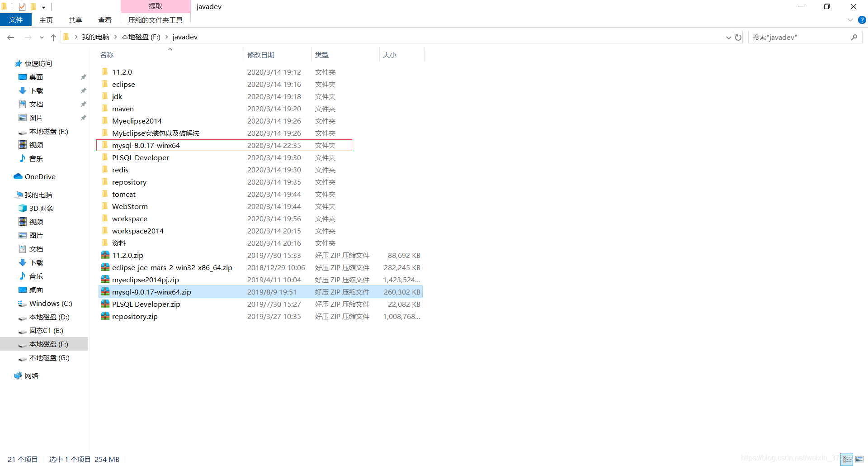Select the 资料 folder row
This screenshot has width=868, height=466.
pos(261,243)
